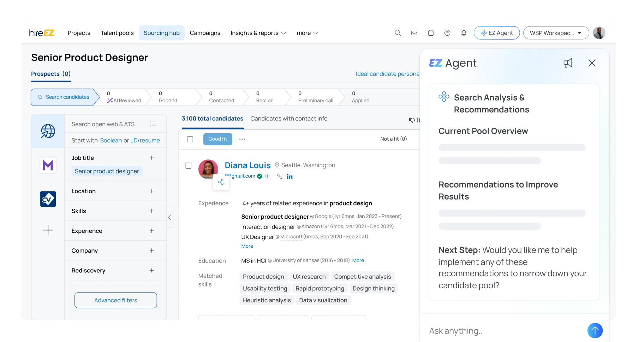
Task: Click the Senior product designer filter tag
Action: pyautogui.click(x=107, y=171)
